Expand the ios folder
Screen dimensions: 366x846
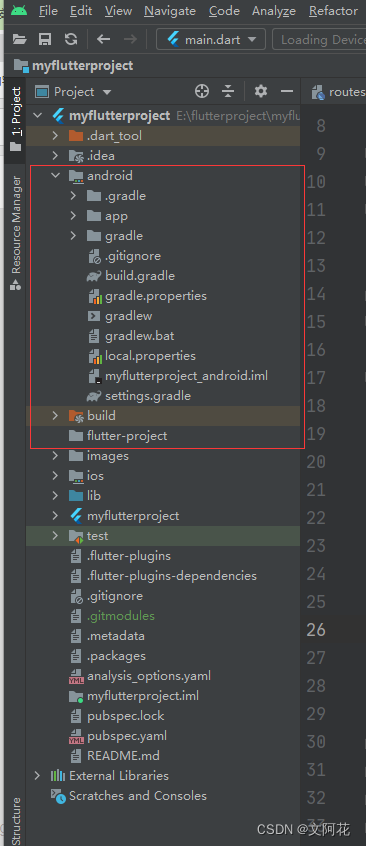55,476
